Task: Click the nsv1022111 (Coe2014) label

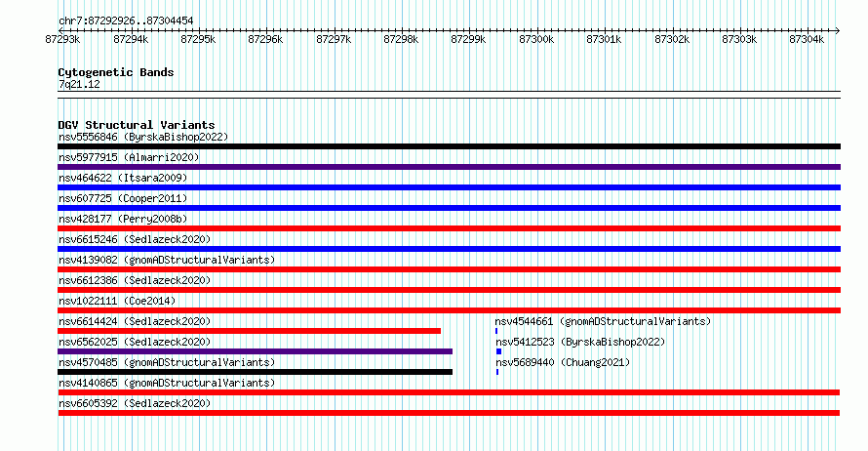Action: point(117,301)
